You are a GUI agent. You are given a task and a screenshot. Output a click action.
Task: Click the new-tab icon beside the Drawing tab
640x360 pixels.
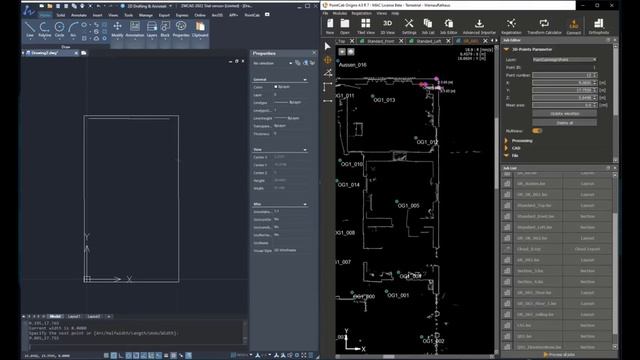coord(84,53)
